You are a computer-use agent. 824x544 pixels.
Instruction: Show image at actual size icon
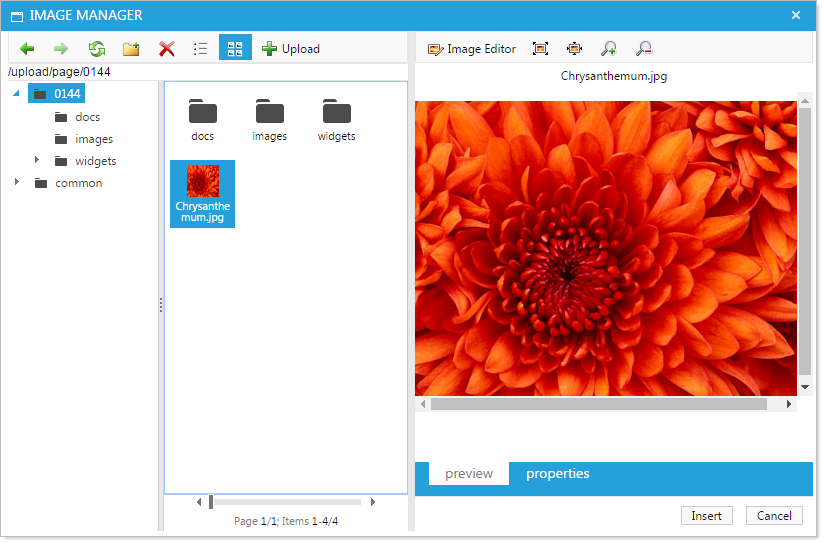point(574,49)
